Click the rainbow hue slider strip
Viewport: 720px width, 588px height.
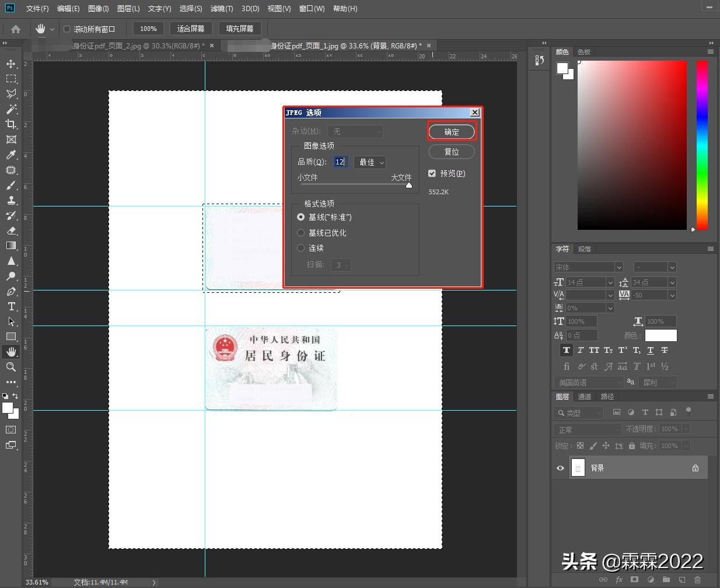(702, 145)
